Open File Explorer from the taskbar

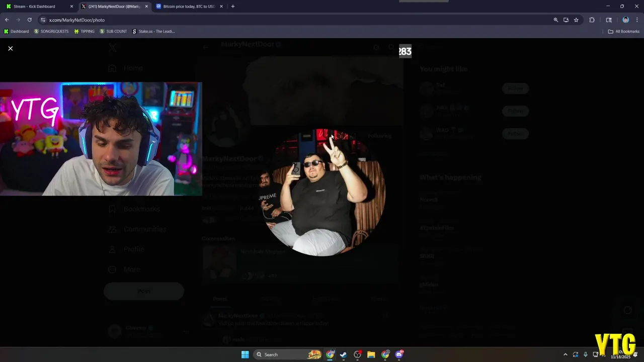[371, 354]
